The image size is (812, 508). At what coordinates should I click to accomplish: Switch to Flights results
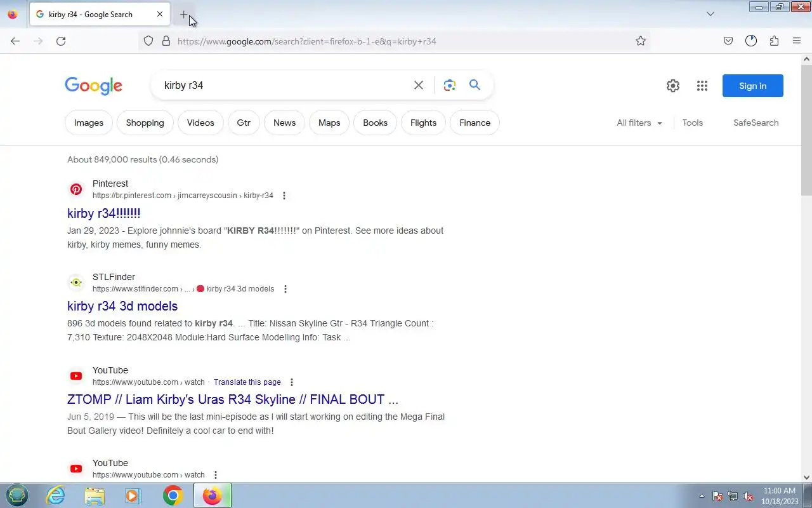(423, 123)
